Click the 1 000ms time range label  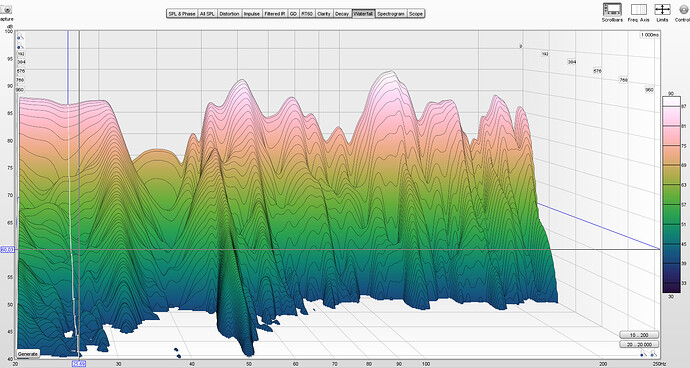[650, 35]
